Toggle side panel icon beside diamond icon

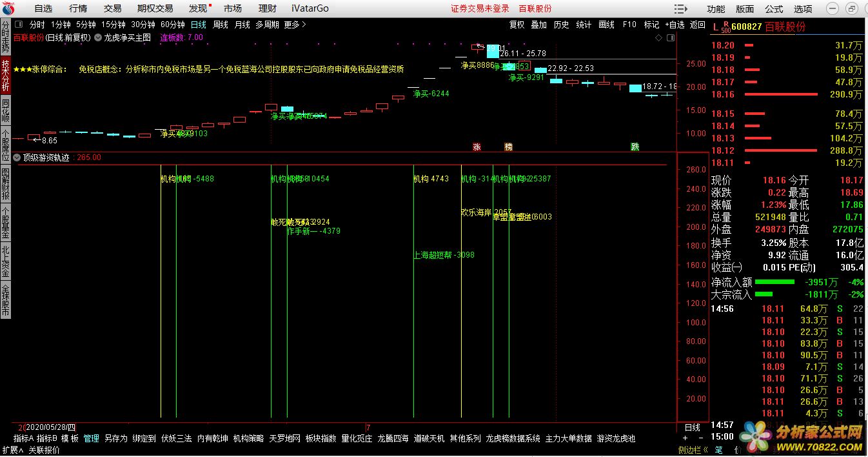[669, 37]
